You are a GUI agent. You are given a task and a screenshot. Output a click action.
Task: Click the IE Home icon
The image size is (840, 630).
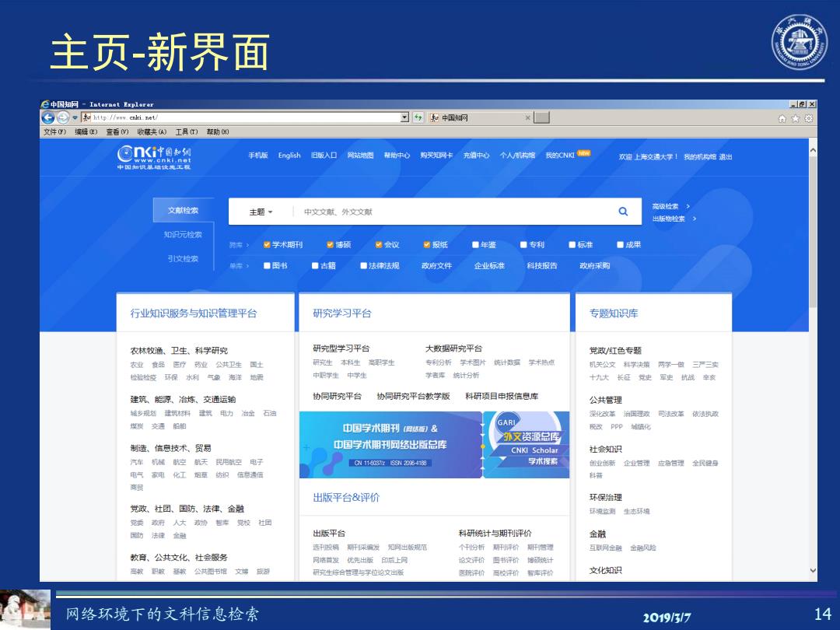tap(782, 118)
